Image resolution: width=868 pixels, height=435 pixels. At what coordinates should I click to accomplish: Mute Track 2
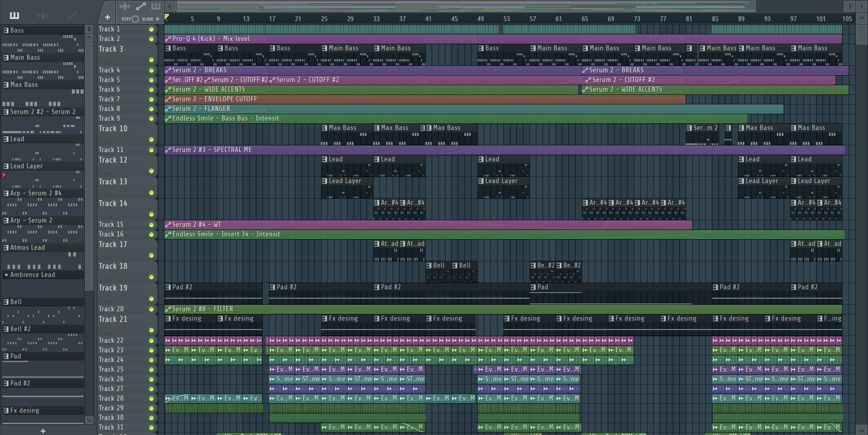151,39
